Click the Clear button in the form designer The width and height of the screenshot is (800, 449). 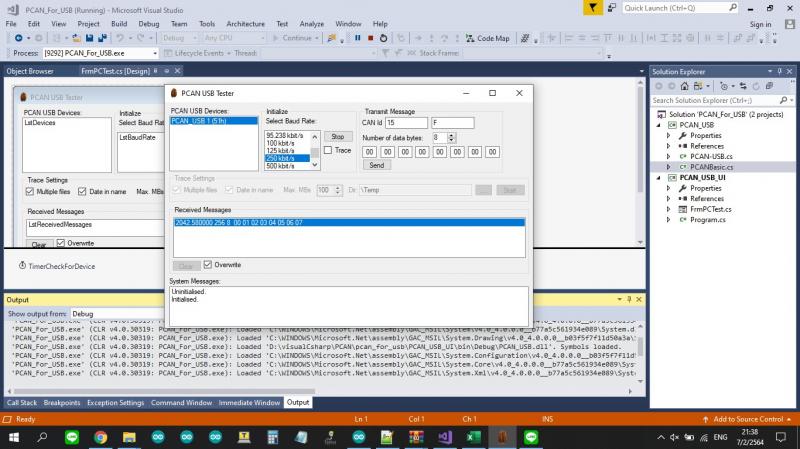point(39,244)
